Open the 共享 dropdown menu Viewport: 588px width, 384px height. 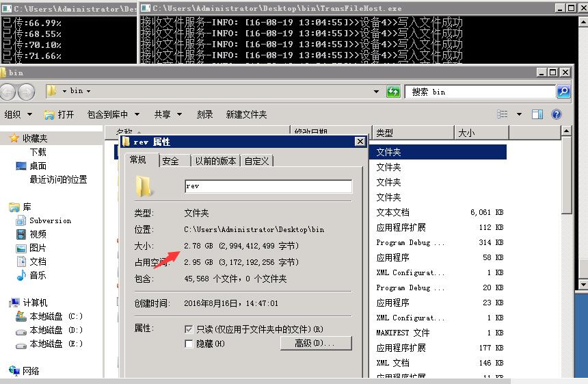pos(168,114)
